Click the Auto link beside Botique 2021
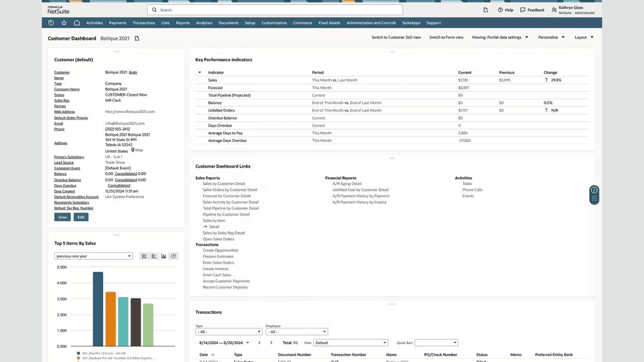The height and width of the screenshot is (362, 644). coord(133,72)
